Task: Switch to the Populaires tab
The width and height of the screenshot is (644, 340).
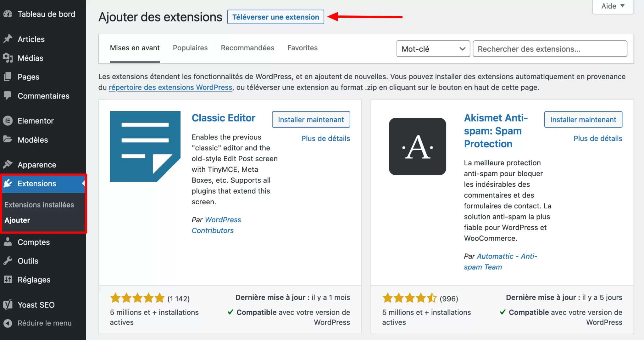Action: [x=190, y=48]
